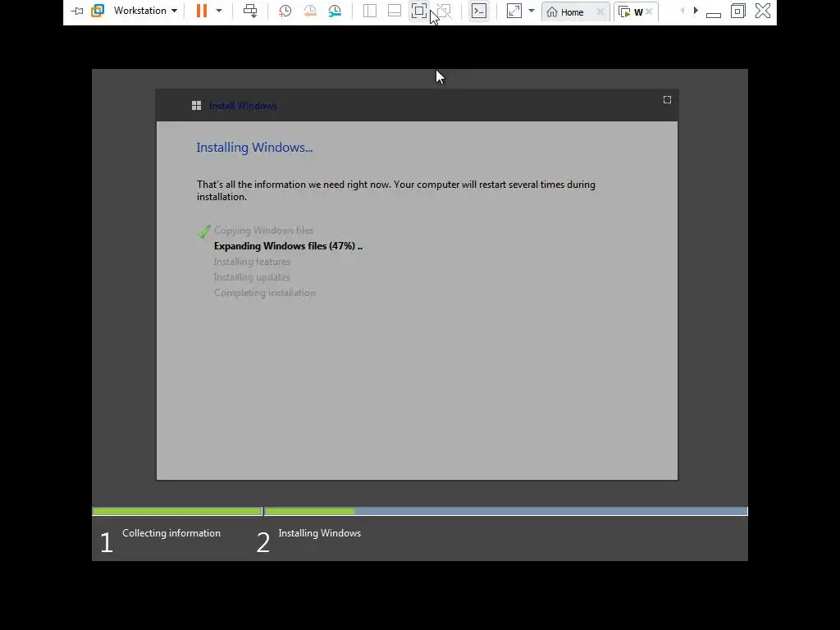Click Installing features step

[252, 262]
